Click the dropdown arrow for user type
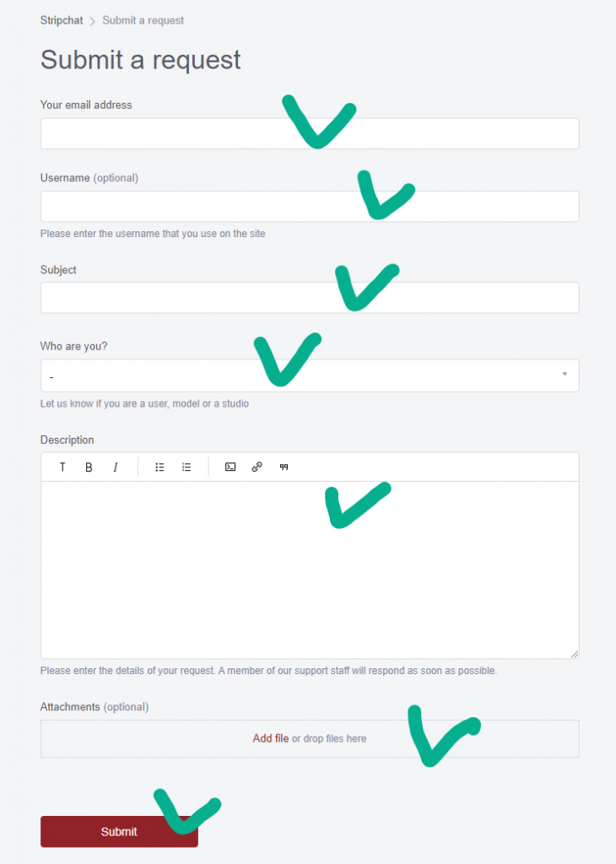The image size is (616, 864). tap(565, 375)
